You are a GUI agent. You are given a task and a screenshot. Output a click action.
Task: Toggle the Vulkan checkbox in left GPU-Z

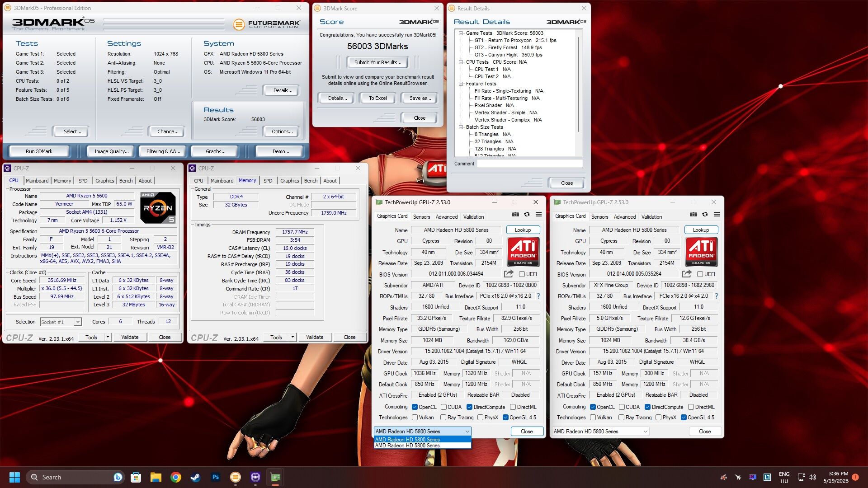[415, 418]
